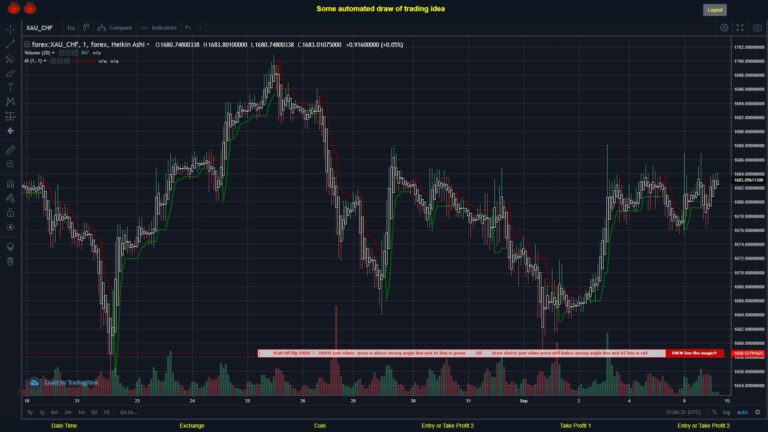Hide all drawings with eye icon
The width and height of the screenshot is (768, 432).
[10, 227]
